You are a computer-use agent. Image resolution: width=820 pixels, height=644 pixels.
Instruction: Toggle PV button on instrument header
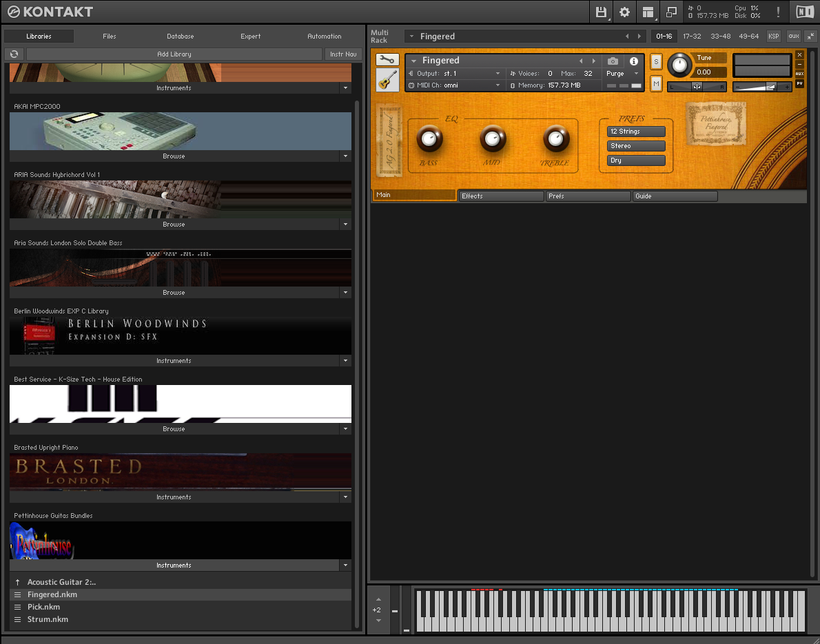[799, 83]
